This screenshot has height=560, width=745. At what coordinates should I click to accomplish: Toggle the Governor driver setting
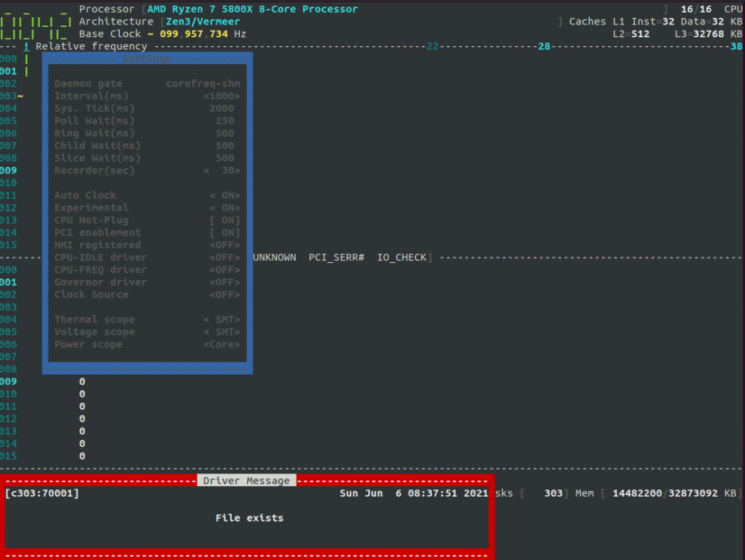pyautogui.click(x=225, y=281)
